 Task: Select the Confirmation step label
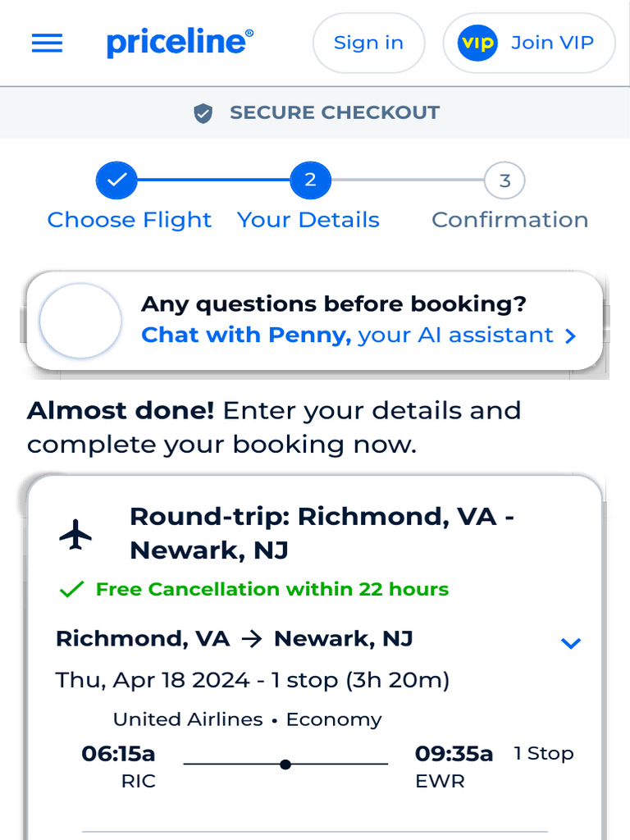coord(509,220)
